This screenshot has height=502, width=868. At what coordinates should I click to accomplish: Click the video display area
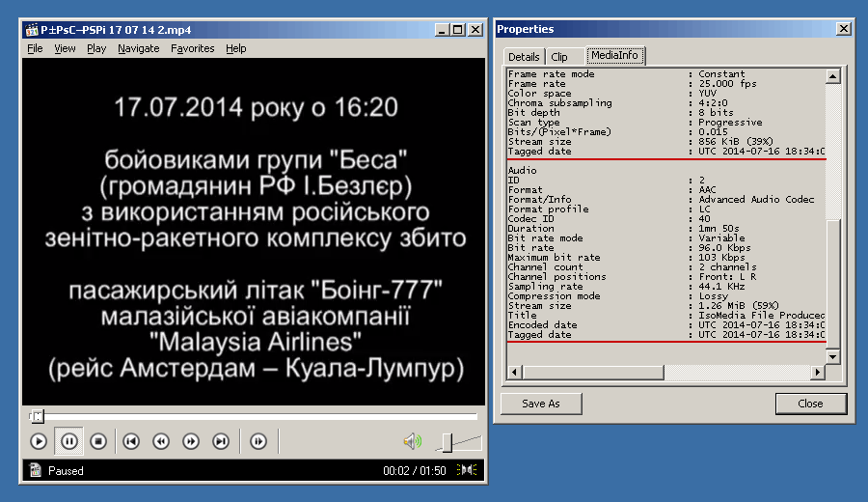(x=254, y=232)
